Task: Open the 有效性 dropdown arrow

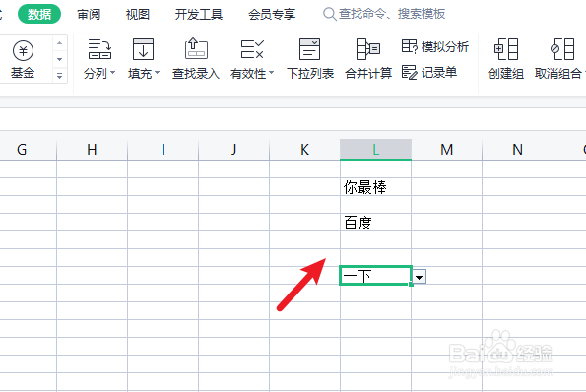Action: (x=271, y=73)
